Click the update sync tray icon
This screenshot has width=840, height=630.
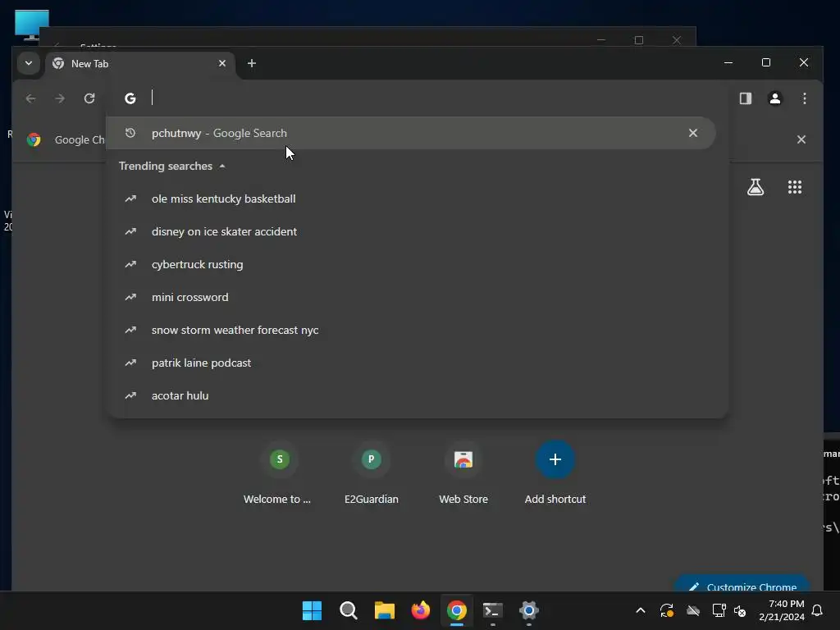coord(666,610)
